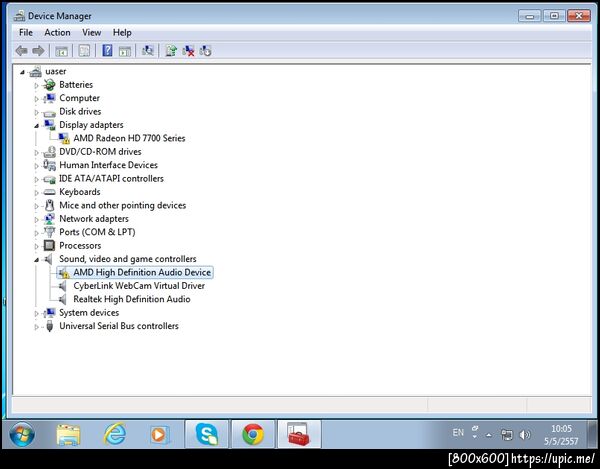This screenshot has width=600, height=469.
Task: Click Update Driver Software toolbar icon
Action: click(171, 50)
